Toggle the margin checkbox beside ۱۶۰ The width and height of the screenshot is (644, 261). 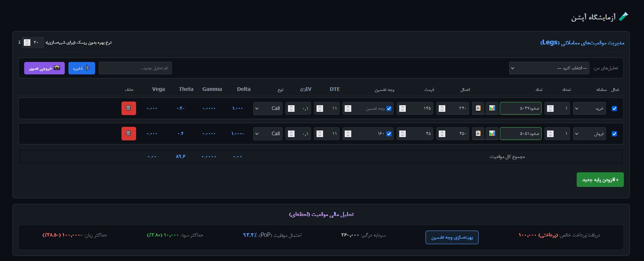tap(389, 134)
